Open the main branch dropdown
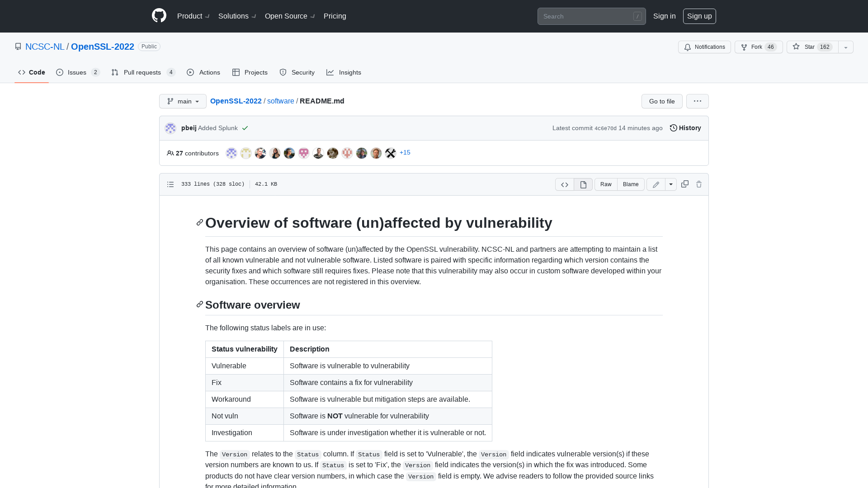This screenshot has height=488, width=868. 183,101
